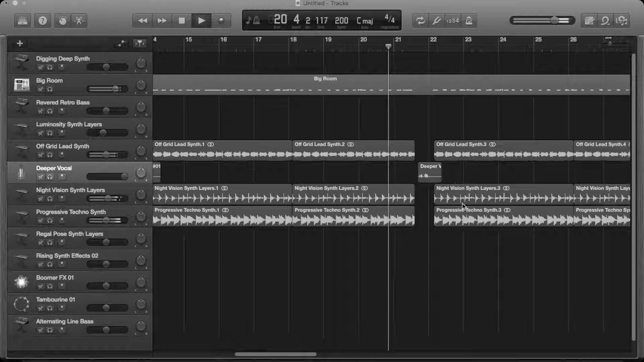Image resolution: width=644 pixels, height=362 pixels.
Task: Open the C maj key dropdown
Action: pyautogui.click(x=365, y=21)
